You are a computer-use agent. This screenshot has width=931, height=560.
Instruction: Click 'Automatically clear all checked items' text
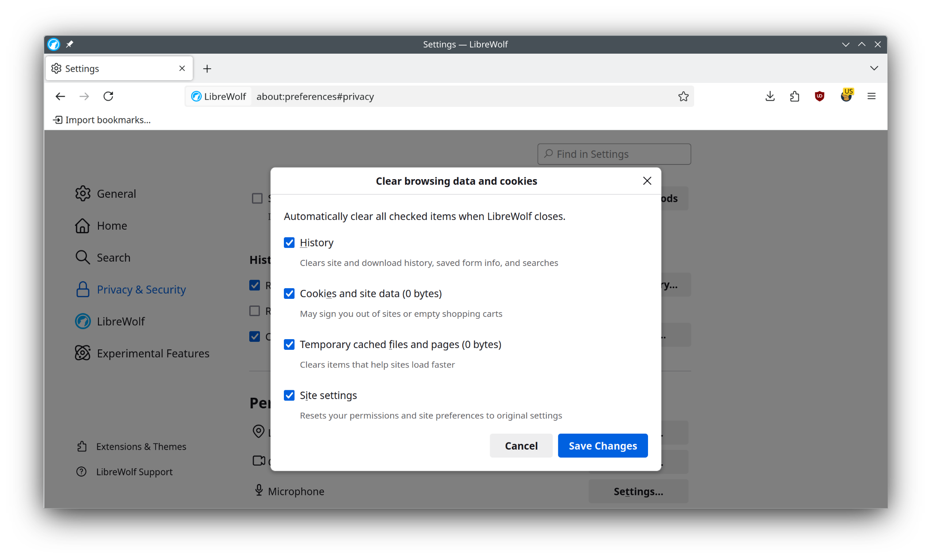[424, 216]
